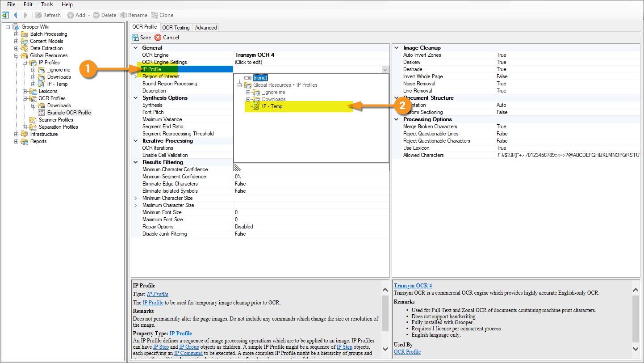This screenshot has width=644, height=363.
Task: Click the Clone toolbar icon
Action: [x=155, y=15]
